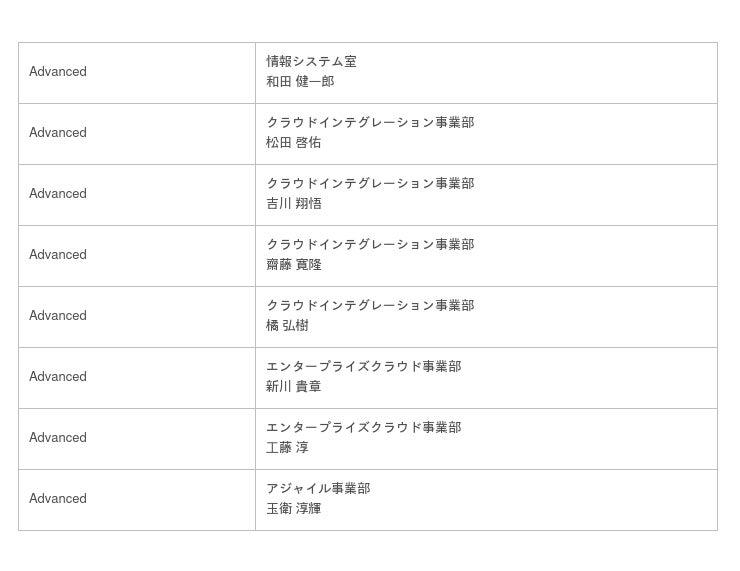Select Advanced beside 新川 貴章
Screen dimensions: 740x571
coord(58,377)
